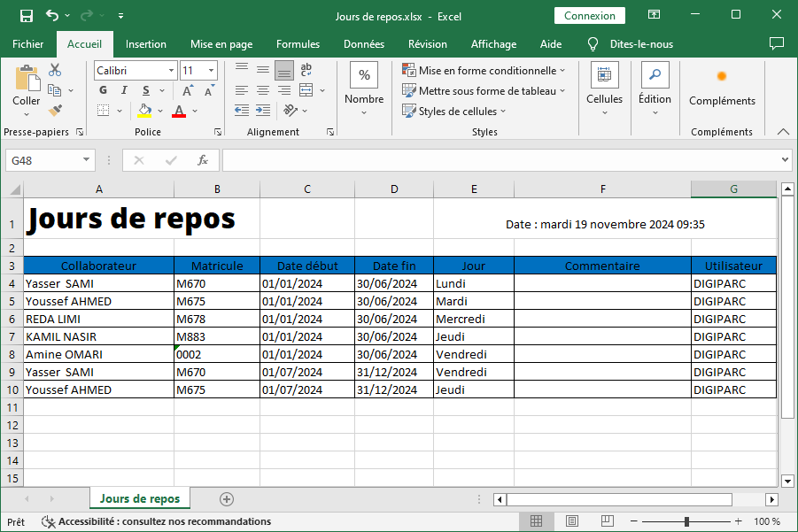Switch to Page Break Preview view
This screenshot has height=532, width=798.
(x=608, y=521)
